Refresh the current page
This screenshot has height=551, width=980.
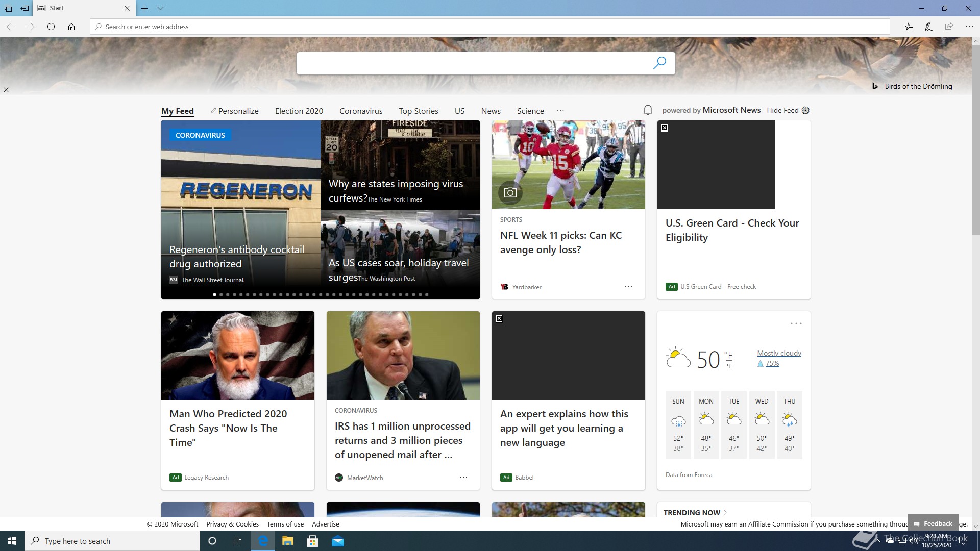click(x=51, y=27)
